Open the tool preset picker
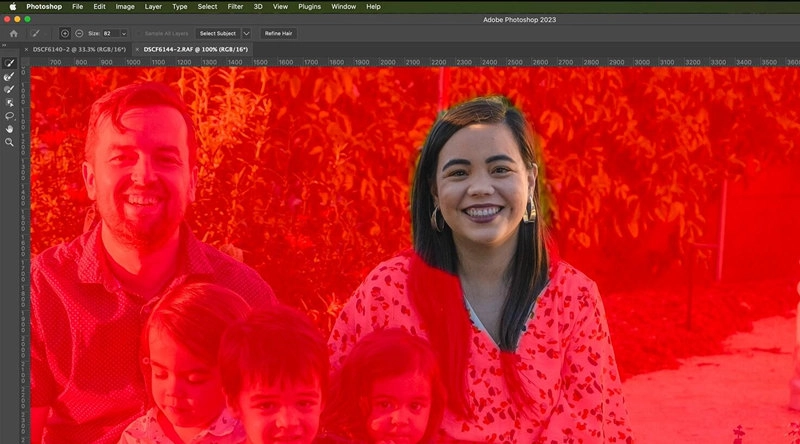 pyautogui.click(x=36, y=33)
